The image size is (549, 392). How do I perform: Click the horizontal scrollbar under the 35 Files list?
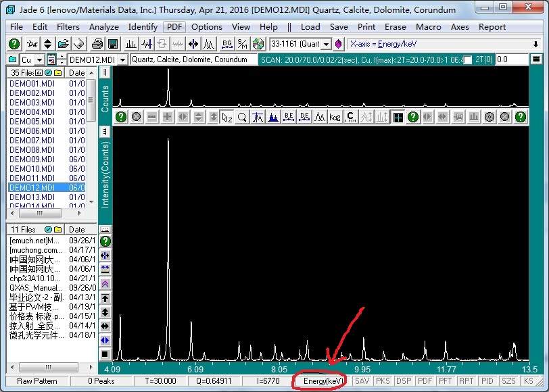(x=46, y=213)
